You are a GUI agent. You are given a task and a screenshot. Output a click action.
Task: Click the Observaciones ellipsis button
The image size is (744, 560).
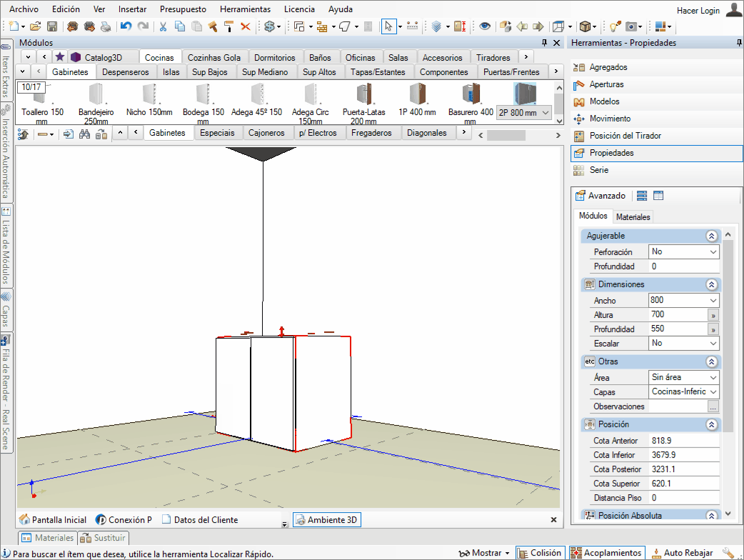click(x=713, y=406)
